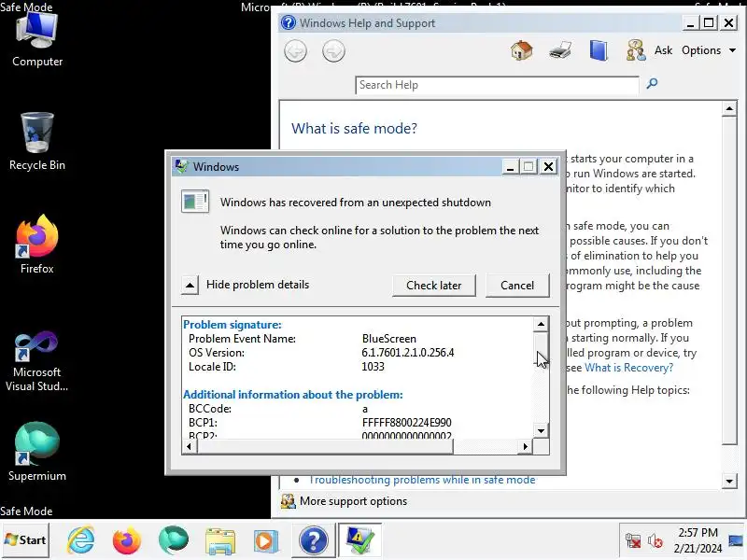Click the Windows dialog title bar icon

click(181, 166)
